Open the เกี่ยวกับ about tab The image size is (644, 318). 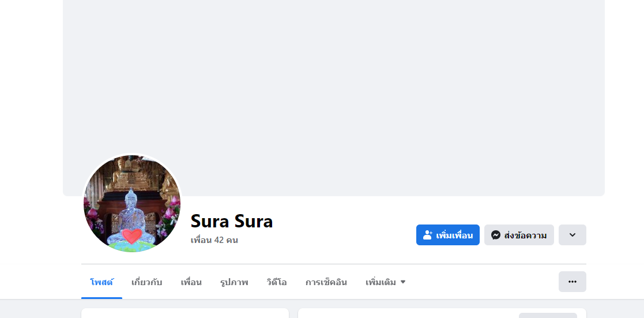pyautogui.click(x=146, y=282)
